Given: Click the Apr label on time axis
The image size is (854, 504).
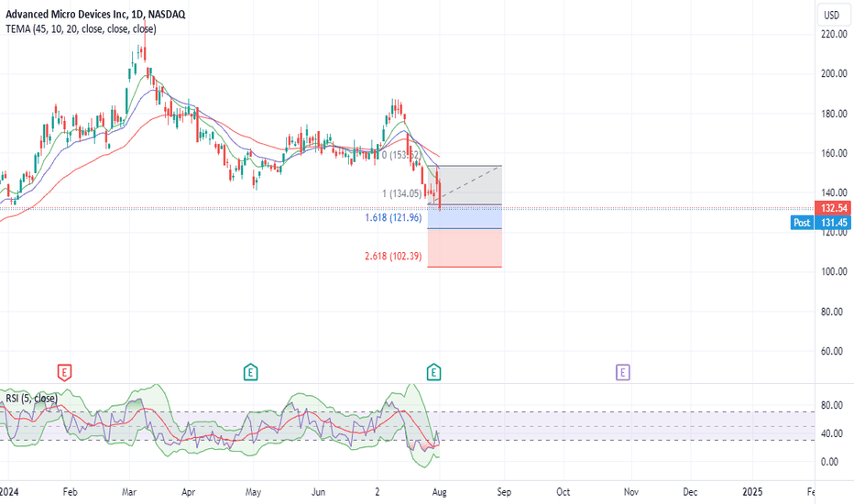Looking at the screenshot, I should [x=188, y=492].
